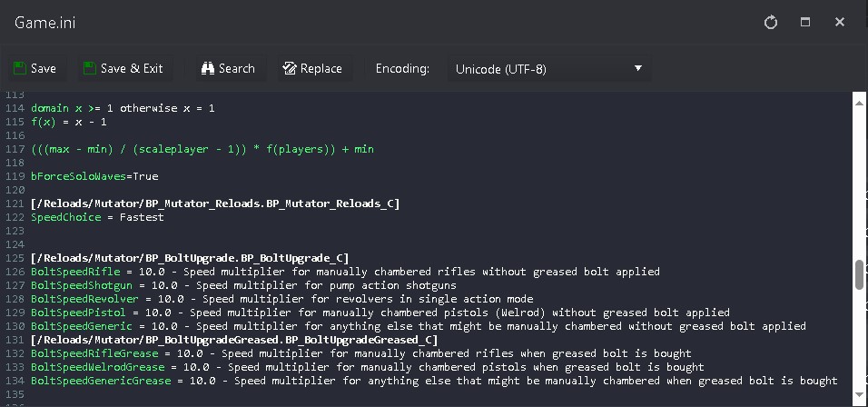Image resolution: width=868 pixels, height=407 pixels.
Task: Click the Save & Exit floppy icon
Action: (90, 68)
